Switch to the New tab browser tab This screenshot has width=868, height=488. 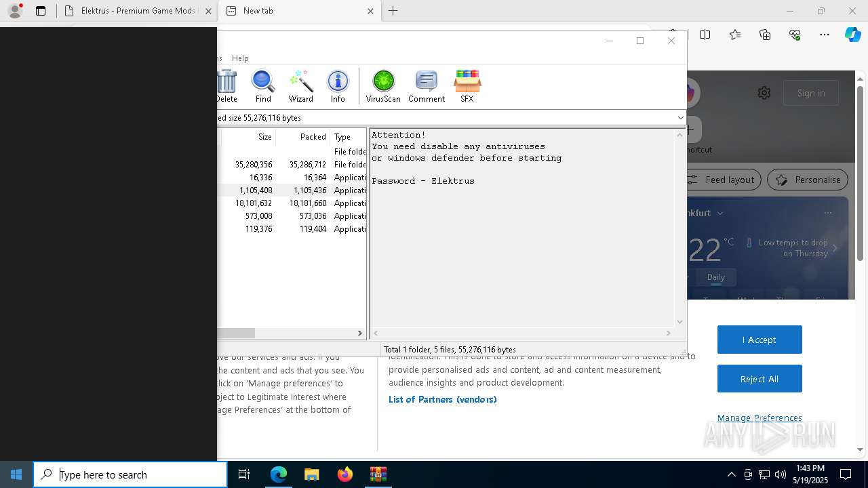(x=300, y=11)
